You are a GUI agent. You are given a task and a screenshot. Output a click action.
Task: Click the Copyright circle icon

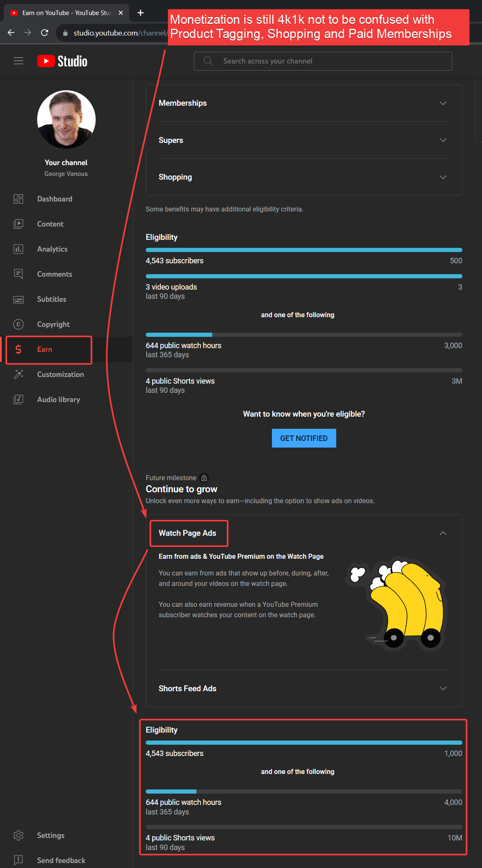pos(18,324)
